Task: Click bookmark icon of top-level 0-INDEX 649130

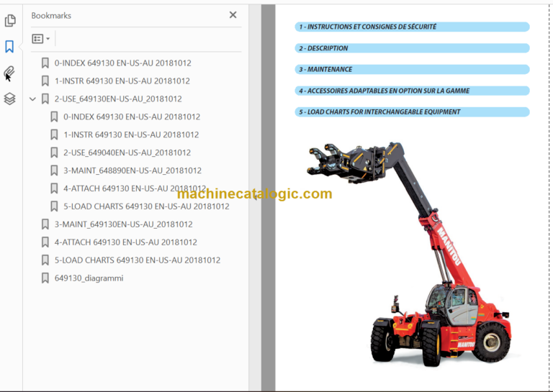Action: [45, 63]
